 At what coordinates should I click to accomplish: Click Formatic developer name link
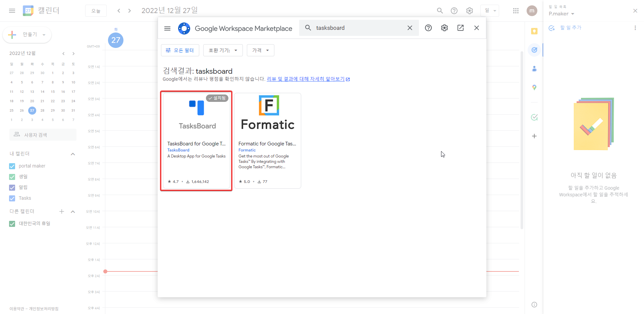coord(247,150)
